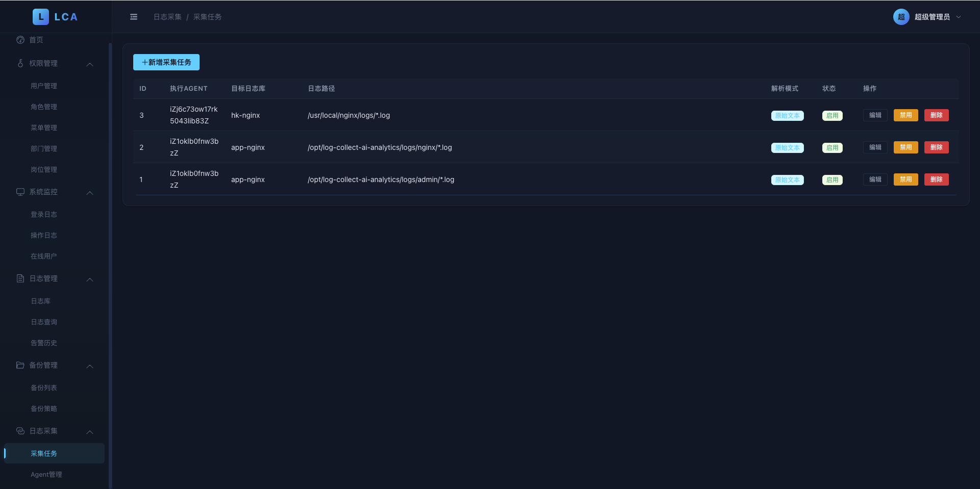Disable task with logs/admin/*.log path
Image resolution: width=980 pixels, height=489 pixels.
click(x=906, y=179)
